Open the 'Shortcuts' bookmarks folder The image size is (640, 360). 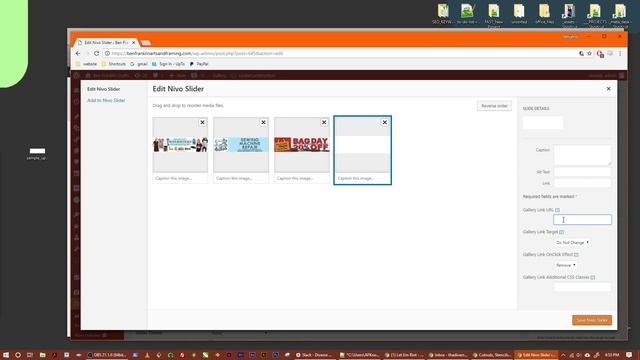click(113, 64)
